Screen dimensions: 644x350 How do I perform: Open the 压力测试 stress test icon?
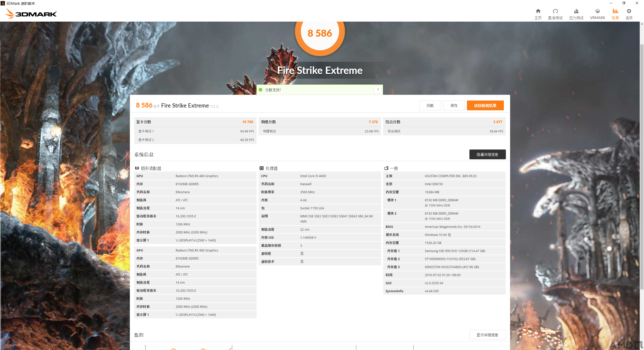tap(576, 11)
